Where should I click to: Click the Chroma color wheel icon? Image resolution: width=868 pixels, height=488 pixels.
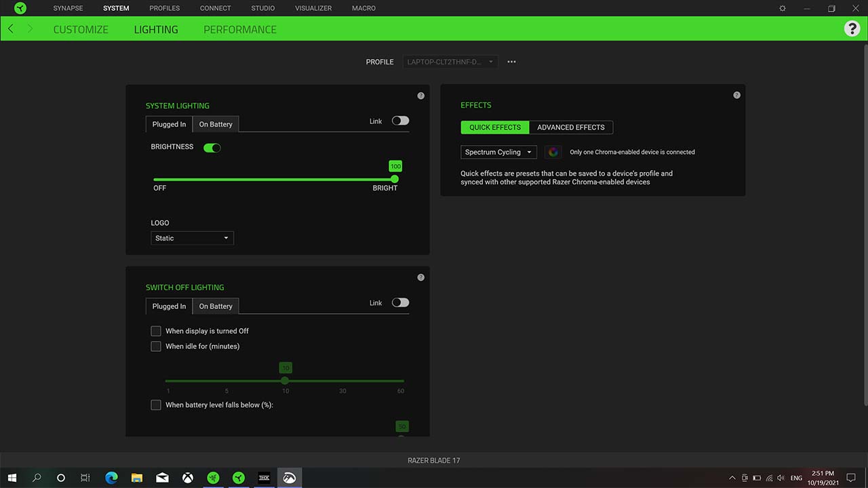click(553, 152)
